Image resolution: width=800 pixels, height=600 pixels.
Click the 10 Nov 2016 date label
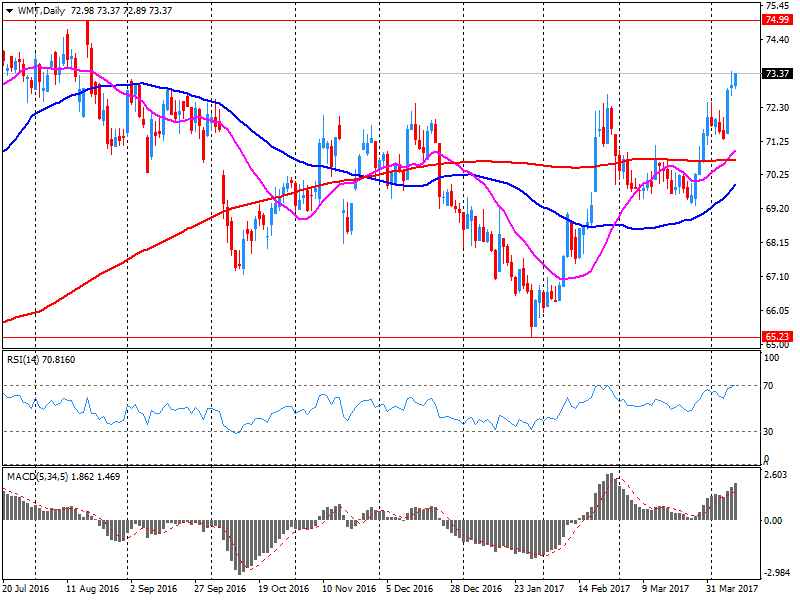(x=349, y=588)
